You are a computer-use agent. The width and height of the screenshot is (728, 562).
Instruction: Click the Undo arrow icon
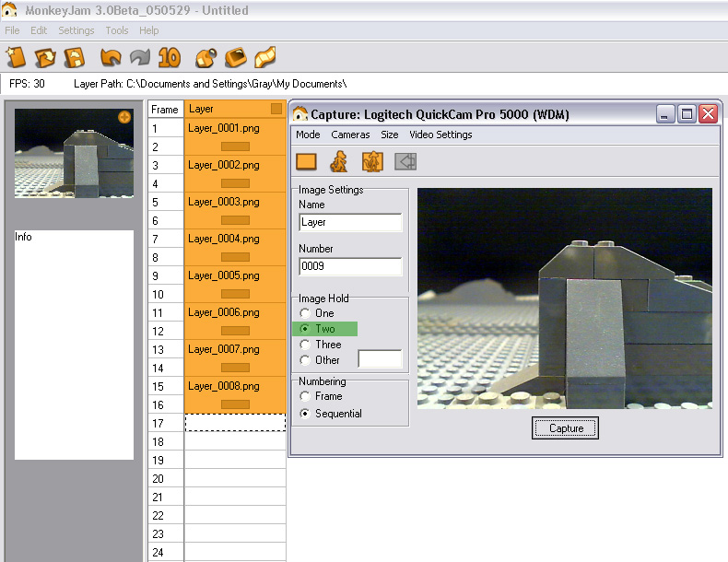coord(111,57)
